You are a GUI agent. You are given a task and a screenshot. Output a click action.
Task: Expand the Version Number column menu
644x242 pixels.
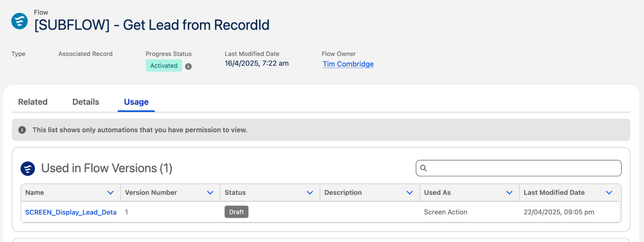210,193
